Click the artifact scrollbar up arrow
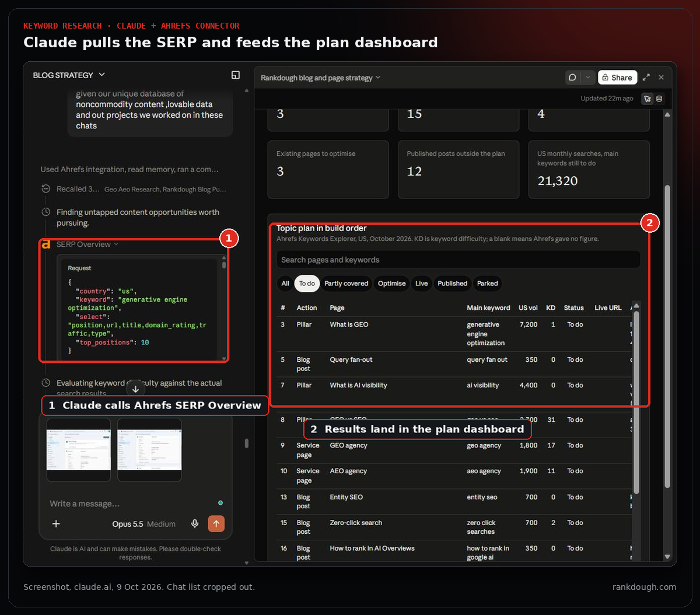This screenshot has height=615, width=700. click(x=667, y=115)
